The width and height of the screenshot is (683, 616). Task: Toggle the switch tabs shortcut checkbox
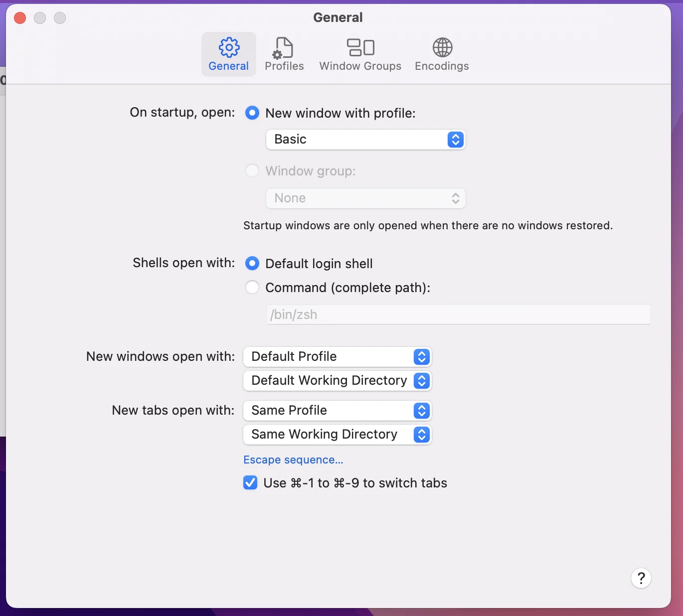(x=250, y=483)
